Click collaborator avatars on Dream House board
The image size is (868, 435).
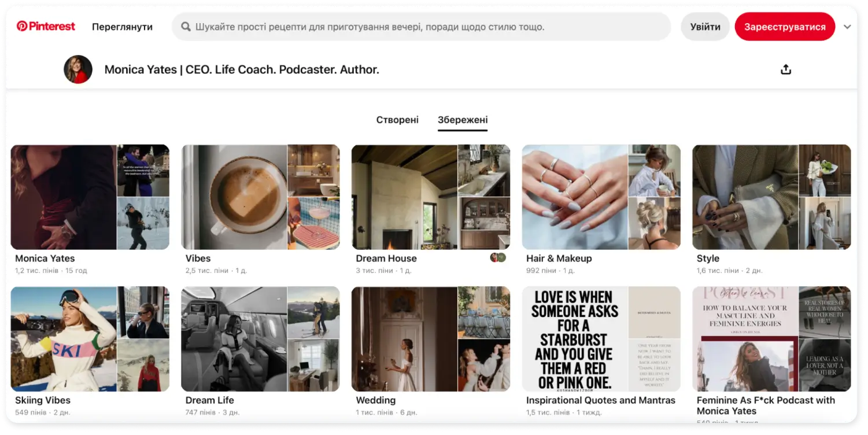coord(498,257)
